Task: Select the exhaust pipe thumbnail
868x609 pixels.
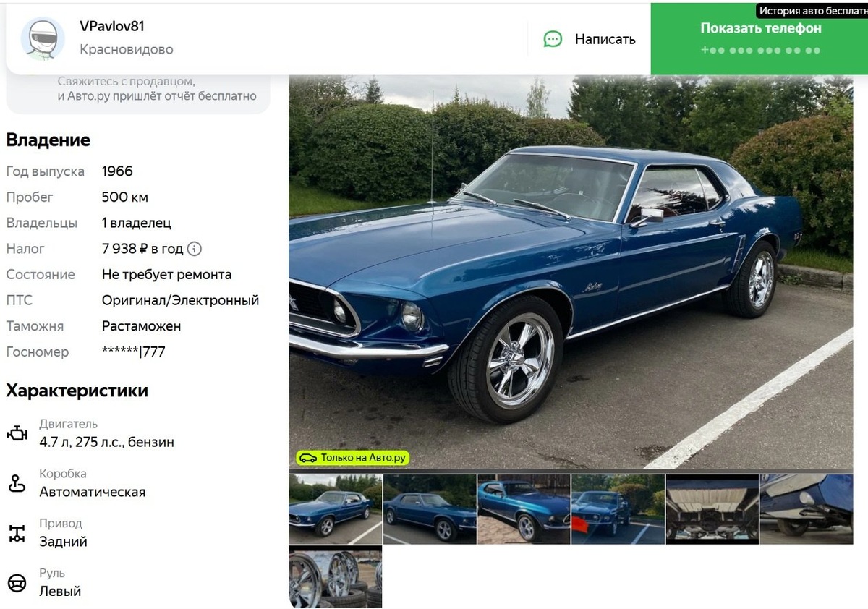Action: tap(806, 509)
